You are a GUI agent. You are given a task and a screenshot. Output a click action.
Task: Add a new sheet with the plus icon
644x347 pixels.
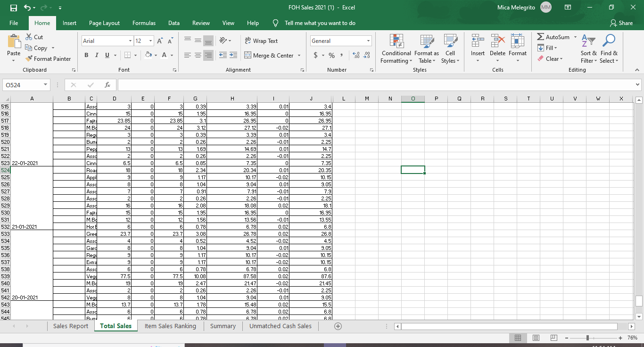pos(338,326)
